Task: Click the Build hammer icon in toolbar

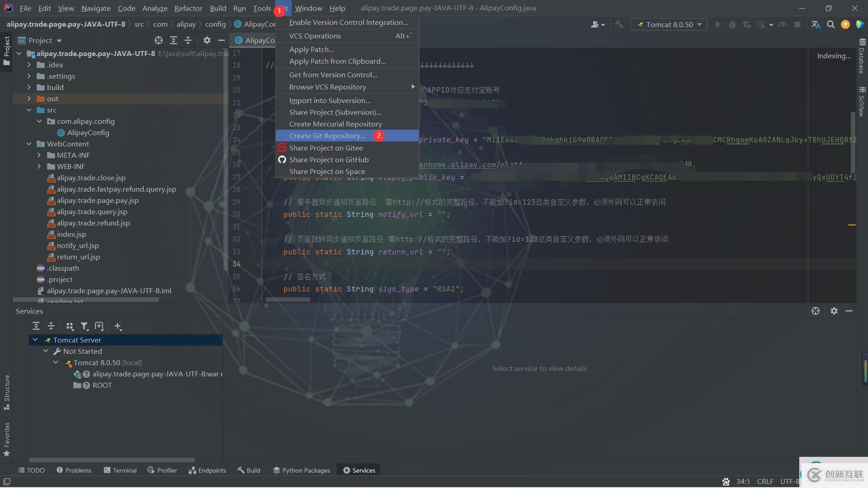Action: pos(619,24)
